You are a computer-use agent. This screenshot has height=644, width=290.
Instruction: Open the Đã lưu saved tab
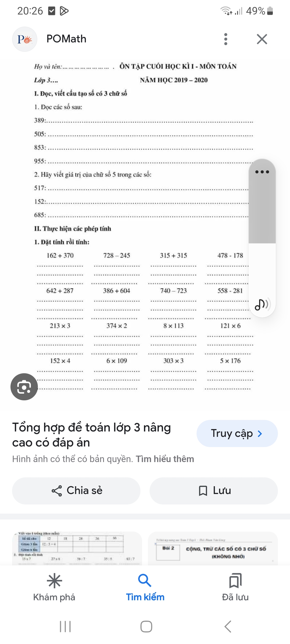[235, 588]
